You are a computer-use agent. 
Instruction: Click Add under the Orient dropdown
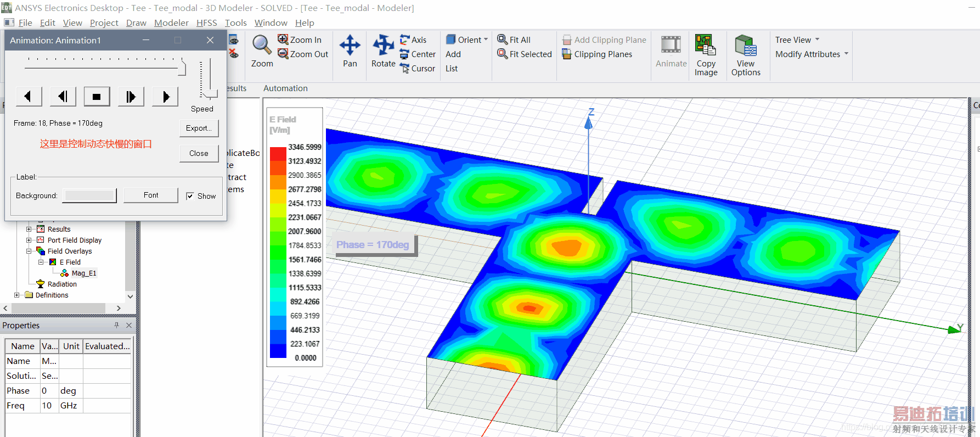[x=453, y=54]
